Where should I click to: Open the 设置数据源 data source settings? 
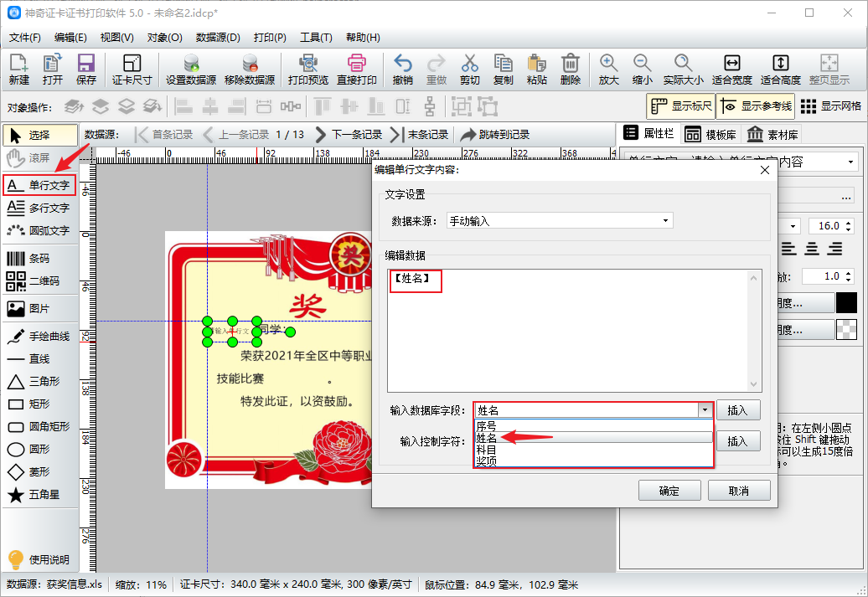[191, 69]
